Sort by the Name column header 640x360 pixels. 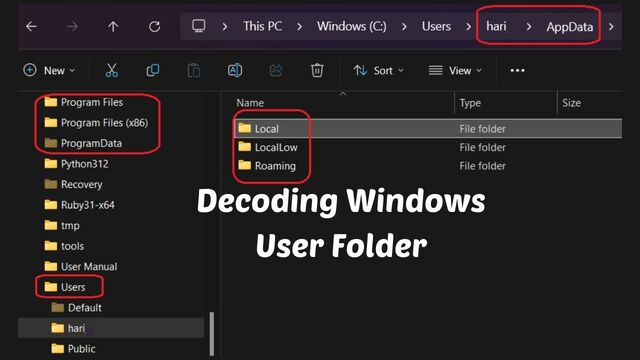point(250,103)
